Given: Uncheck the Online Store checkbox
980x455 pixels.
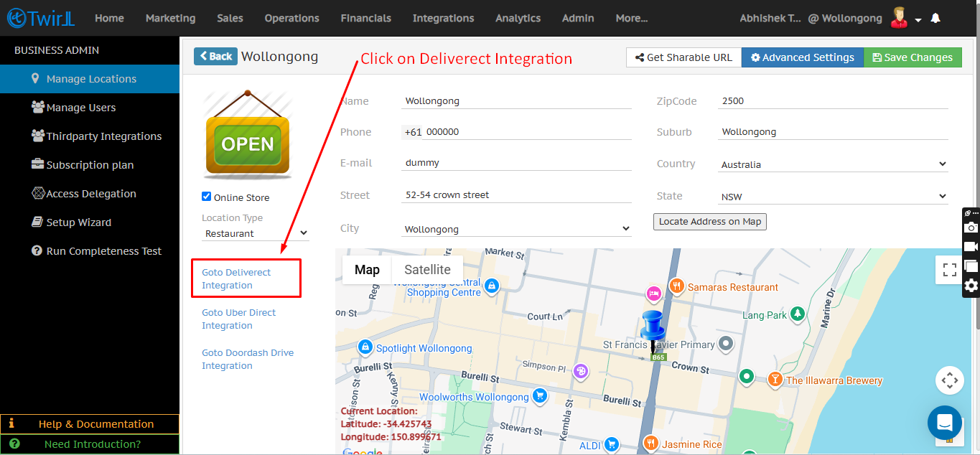Looking at the screenshot, I should coord(207,197).
